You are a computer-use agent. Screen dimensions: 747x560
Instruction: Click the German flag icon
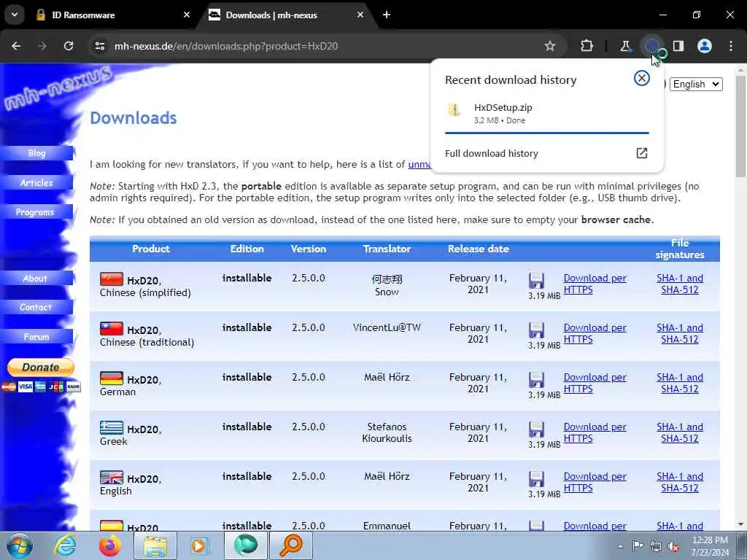(112, 378)
